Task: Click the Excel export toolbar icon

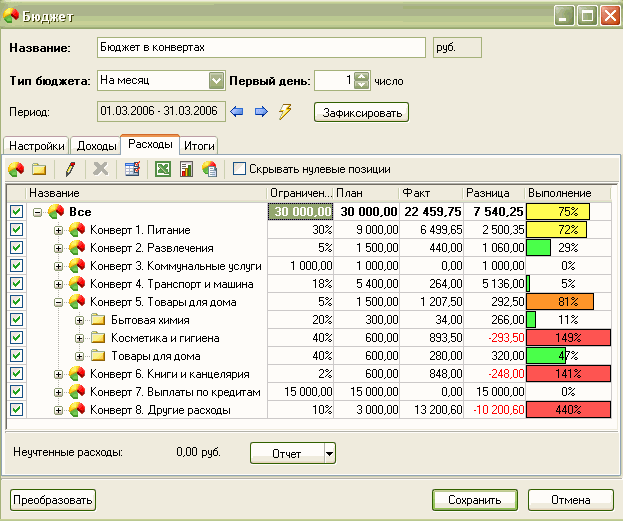Action: (163, 169)
